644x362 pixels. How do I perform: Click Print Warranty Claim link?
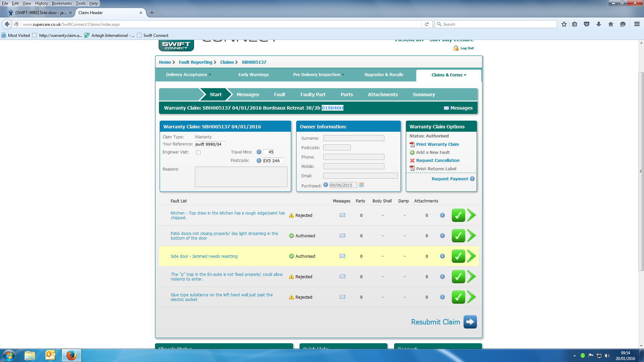click(x=437, y=144)
